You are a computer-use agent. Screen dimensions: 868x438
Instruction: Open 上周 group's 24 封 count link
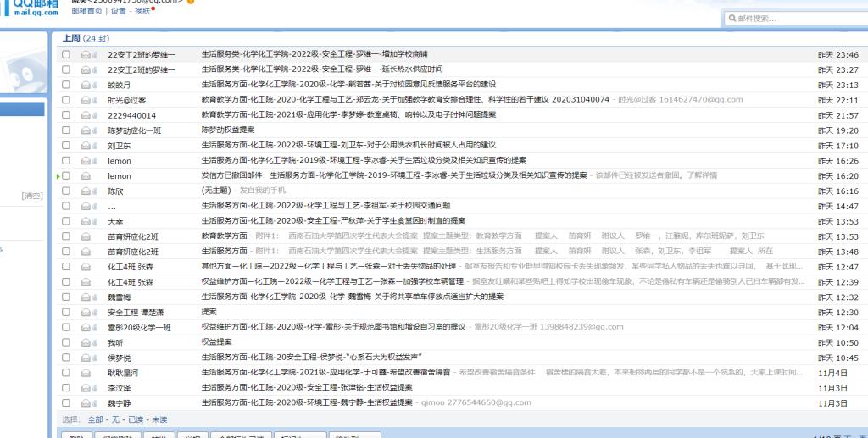97,39
